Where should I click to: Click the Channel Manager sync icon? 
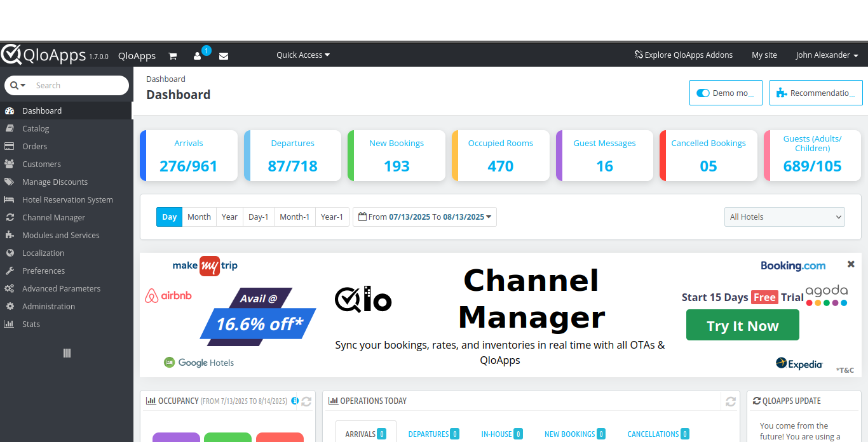point(9,217)
